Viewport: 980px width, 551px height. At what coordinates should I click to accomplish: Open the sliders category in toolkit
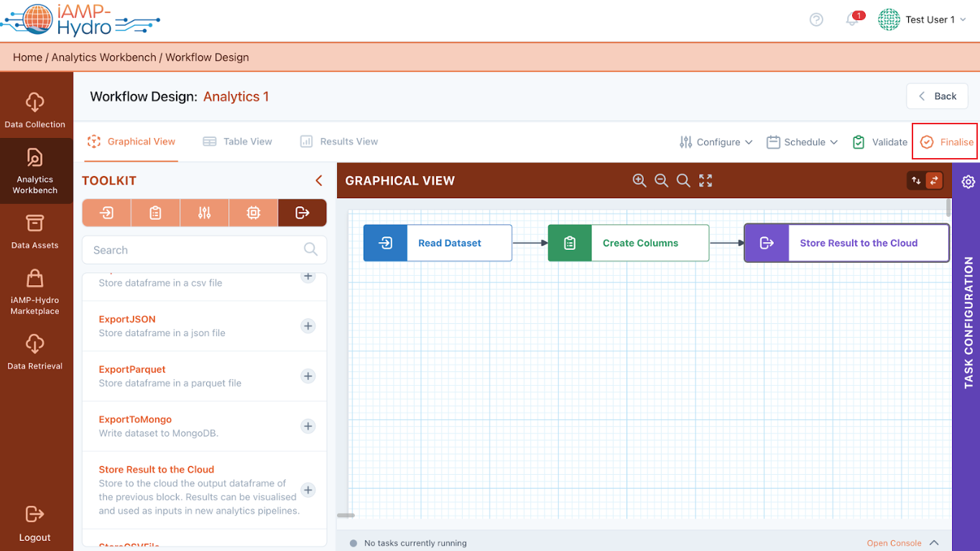[204, 213]
